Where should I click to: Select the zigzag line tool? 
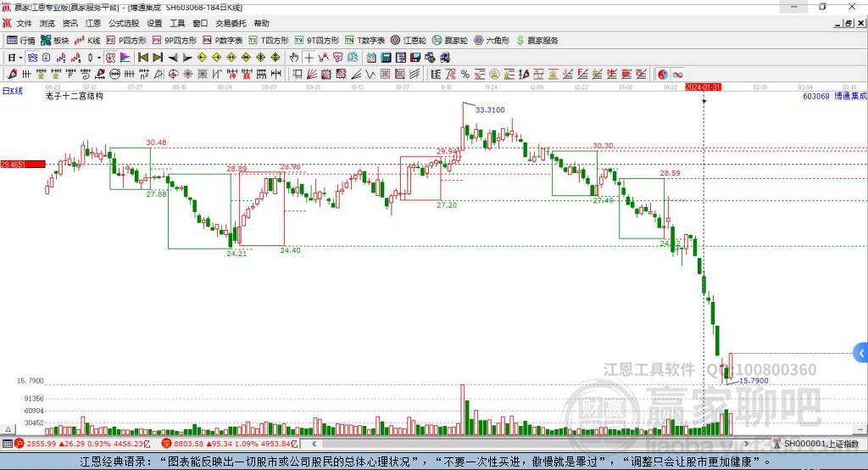pyautogui.click(x=370, y=75)
